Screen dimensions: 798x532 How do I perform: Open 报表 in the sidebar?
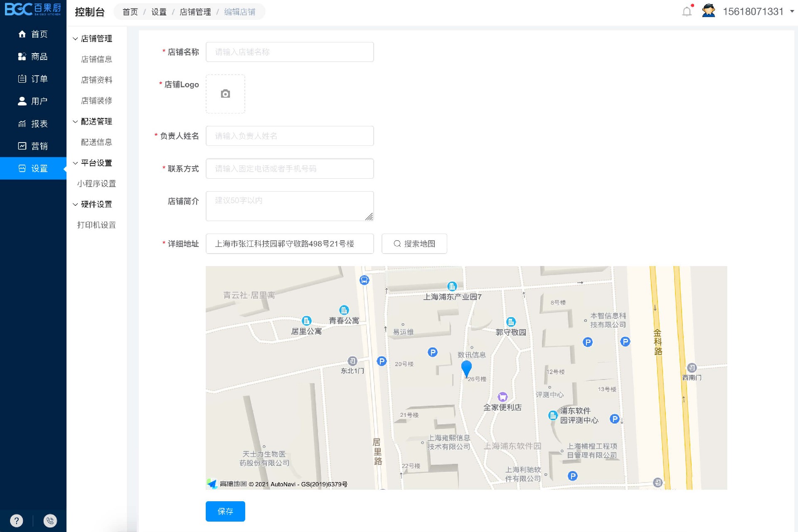[33, 124]
